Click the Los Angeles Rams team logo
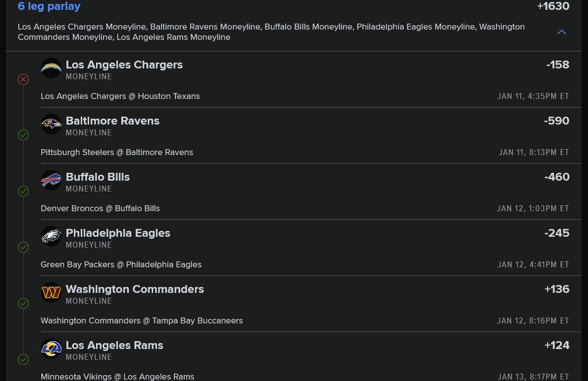 coord(51,349)
